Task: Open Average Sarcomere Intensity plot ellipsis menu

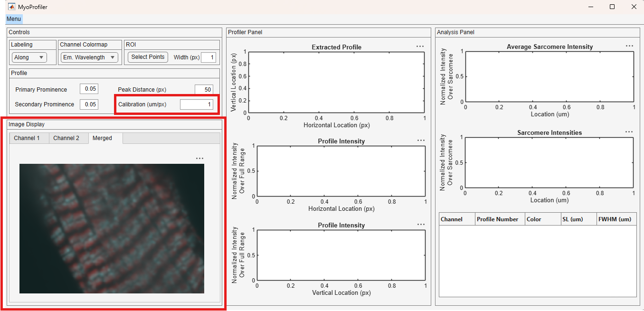Action: pos(629,46)
